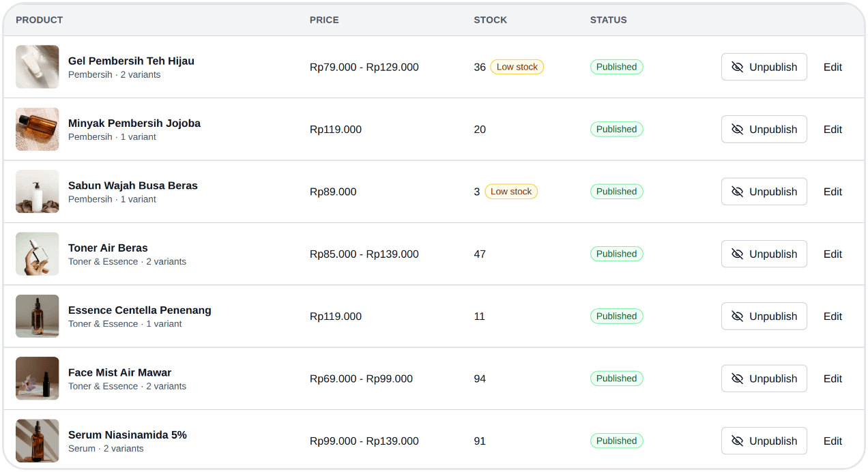Unpublish Gel Pembersih Teh Hijau product
The height and width of the screenshot is (472, 868).
764,67
